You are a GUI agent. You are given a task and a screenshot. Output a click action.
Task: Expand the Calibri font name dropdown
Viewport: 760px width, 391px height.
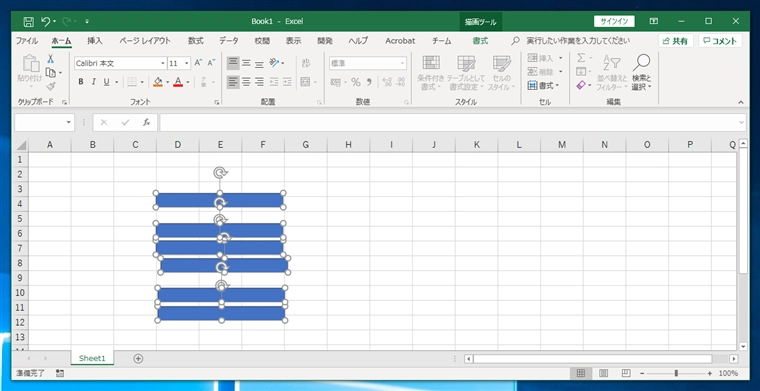pyautogui.click(x=163, y=63)
